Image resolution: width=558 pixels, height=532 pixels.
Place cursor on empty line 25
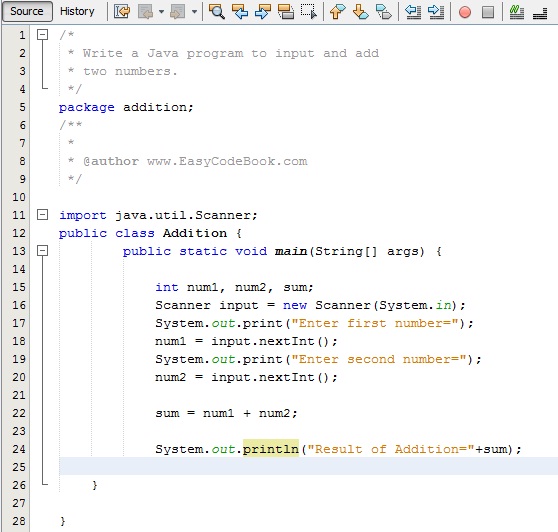pyautogui.click(x=308, y=466)
